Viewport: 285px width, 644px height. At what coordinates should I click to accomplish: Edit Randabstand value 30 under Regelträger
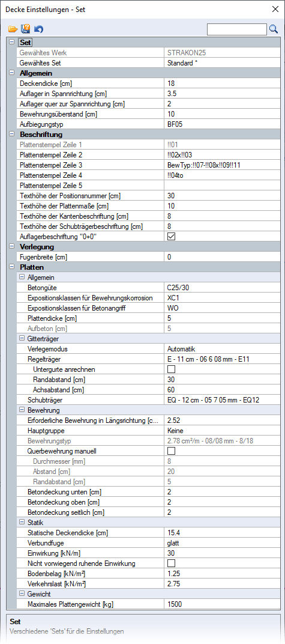(x=221, y=380)
